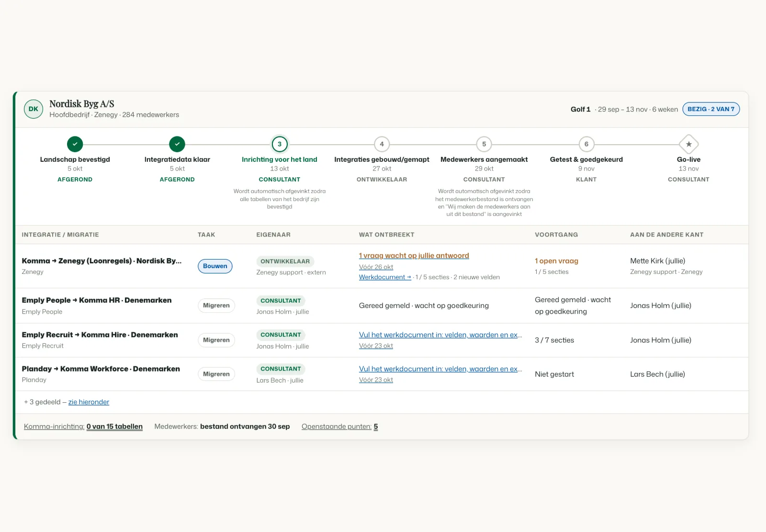Click the 'Nordisk Byg A/S' company title

click(x=82, y=104)
